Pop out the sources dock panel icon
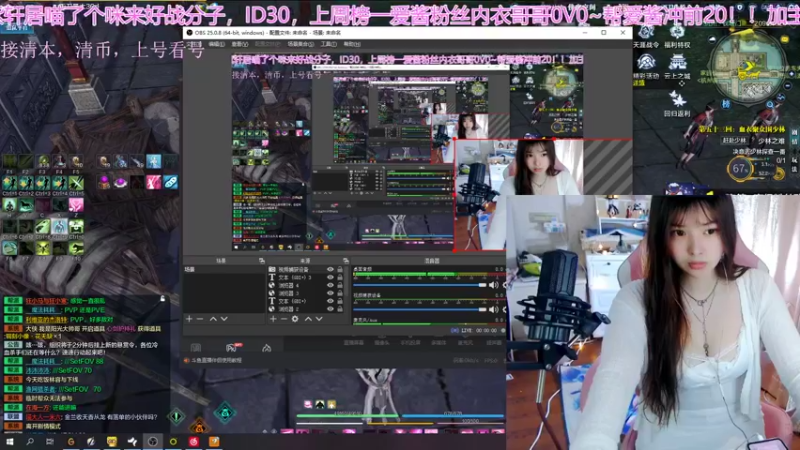800x450 pixels. (x=346, y=261)
